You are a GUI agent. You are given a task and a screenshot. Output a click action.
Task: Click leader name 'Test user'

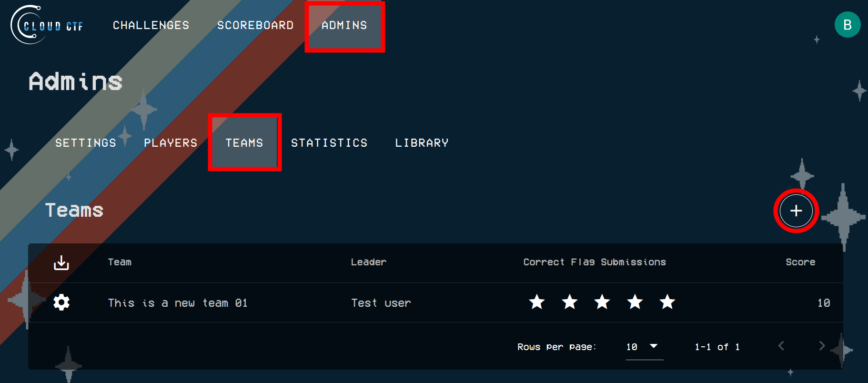point(381,303)
